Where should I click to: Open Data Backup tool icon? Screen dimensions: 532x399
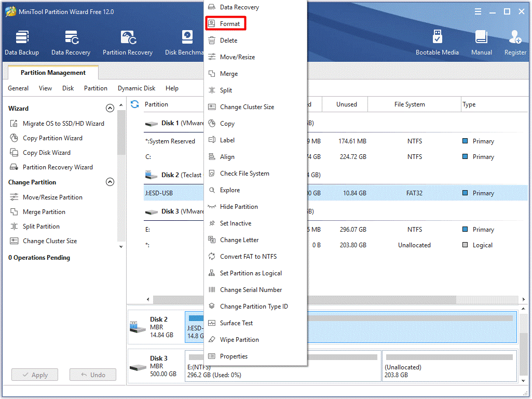[22, 37]
